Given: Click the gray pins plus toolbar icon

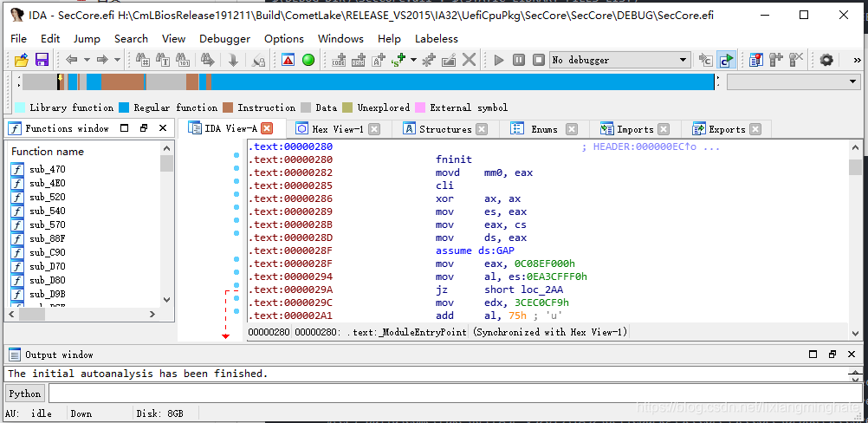Looking at the screenshot, I should (776, 60).
